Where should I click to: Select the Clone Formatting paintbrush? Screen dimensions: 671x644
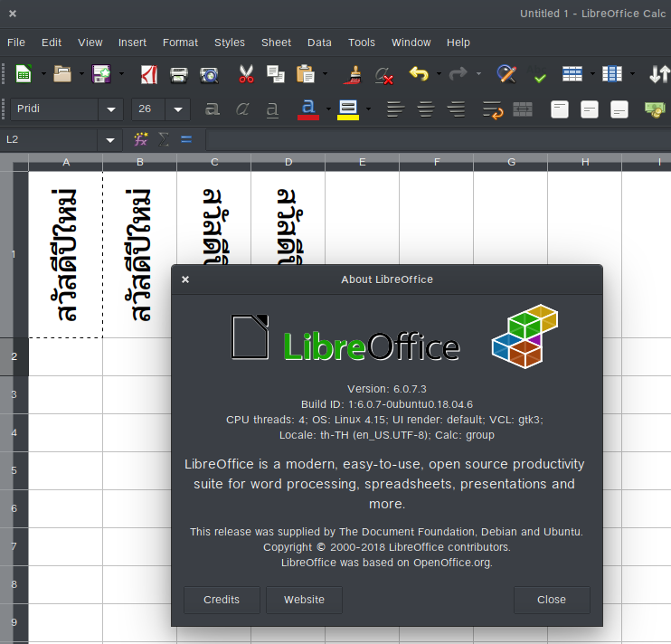tap(353, 74)
